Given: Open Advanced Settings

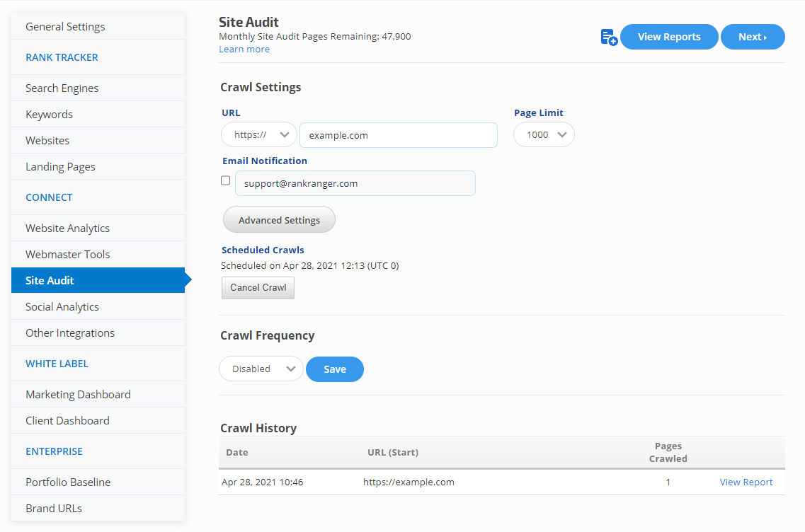Looking at the screenshot, I should point(279,220).
